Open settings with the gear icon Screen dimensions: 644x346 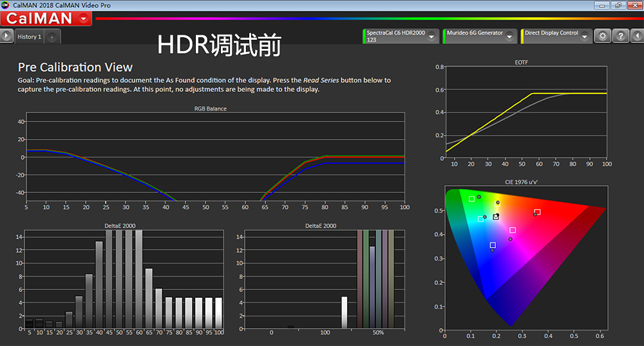(603, 36)
